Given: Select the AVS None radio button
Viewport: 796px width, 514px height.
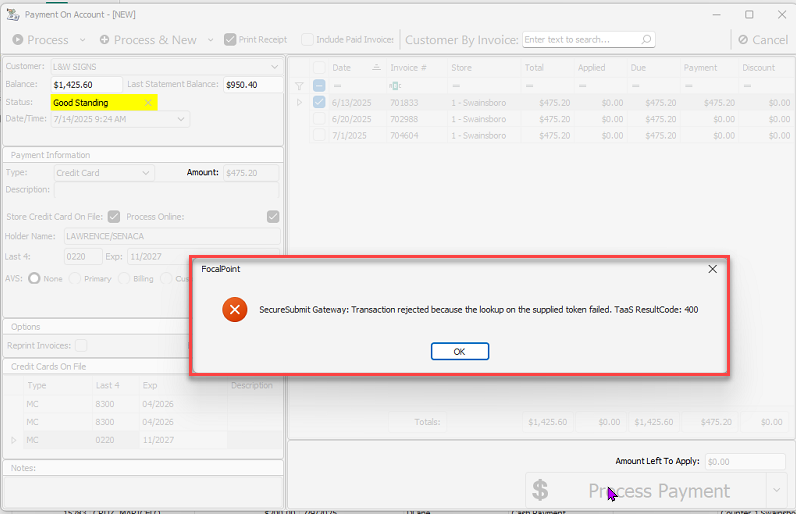Looking at the screenshot, I should click(x=34, y=279).
